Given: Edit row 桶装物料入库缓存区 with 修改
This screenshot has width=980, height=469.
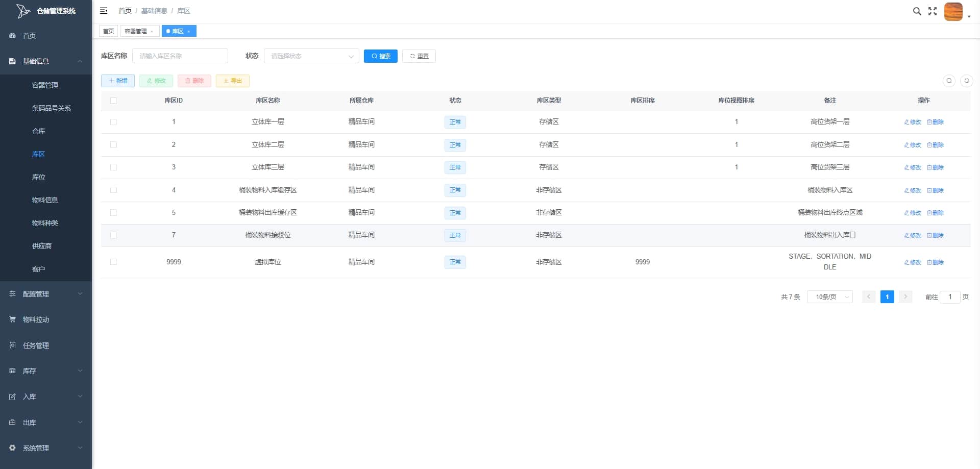Looking at the screenshot, I should click(x=913, y=190).
